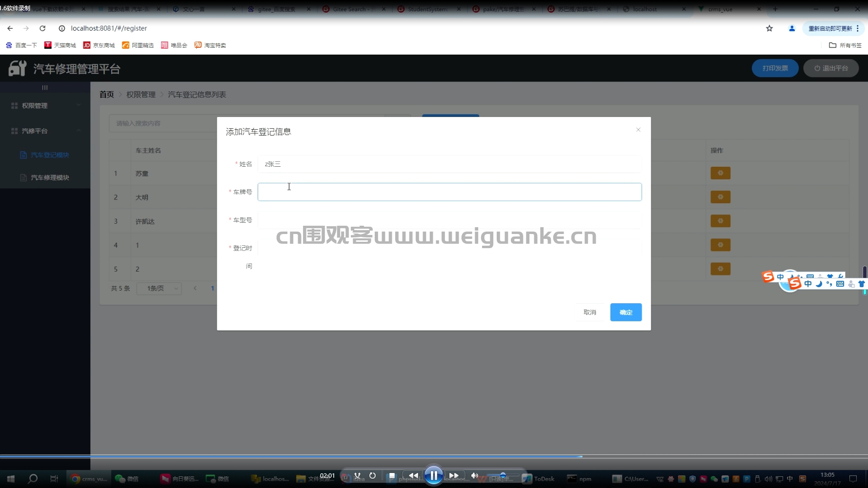Collapse the 汽修平台 sidebar menu
Viewport: 868px width, 488px height.
tap(45, 131)
